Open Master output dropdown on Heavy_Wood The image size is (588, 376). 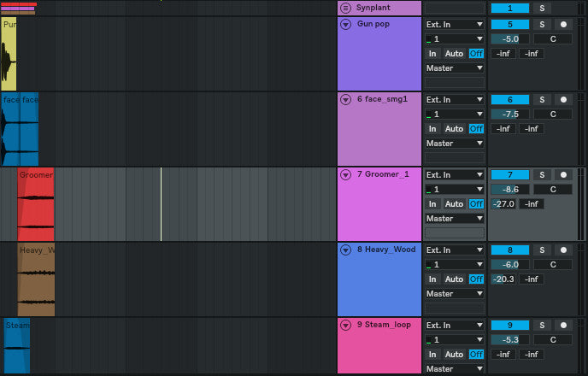(x=455, y=294)
